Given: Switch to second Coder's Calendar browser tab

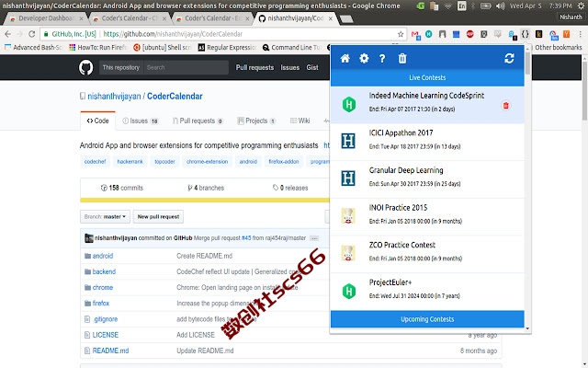Looking at the screenshot, I should 130,18.
